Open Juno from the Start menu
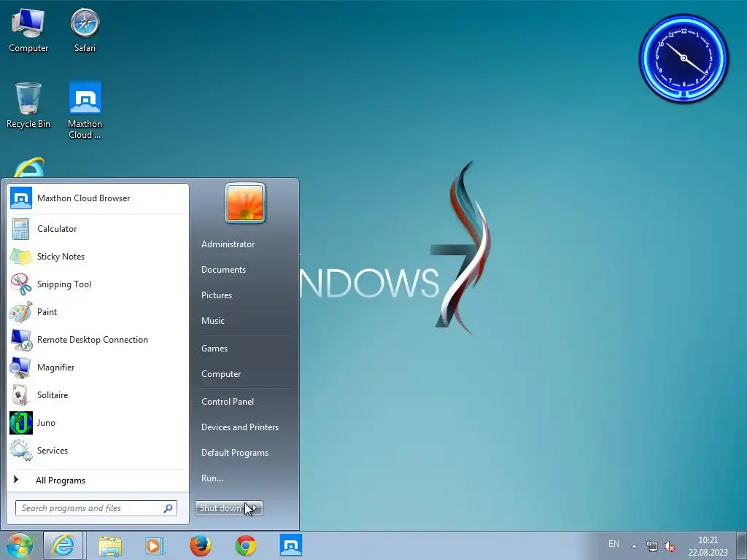 tap(97, 423)
